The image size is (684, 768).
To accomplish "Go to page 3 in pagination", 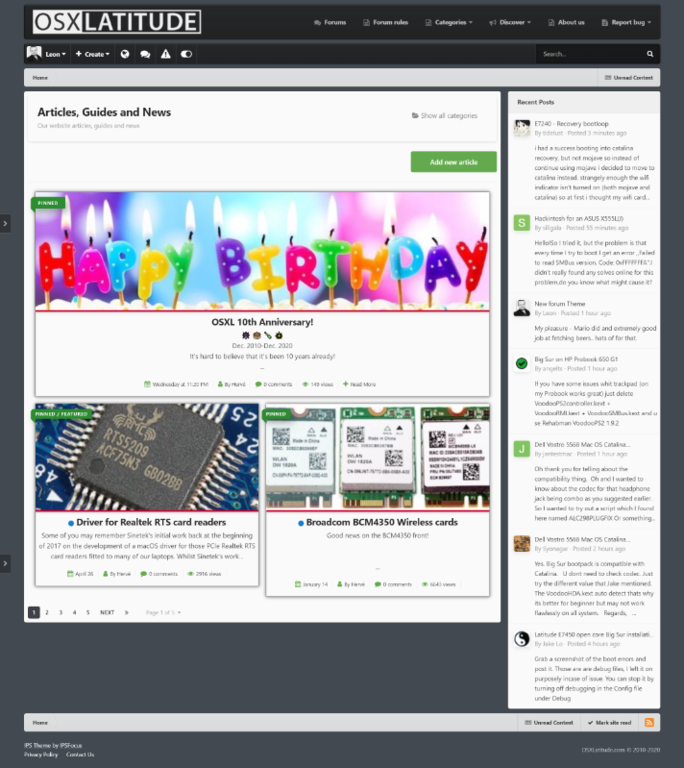I will click(60, 612).
